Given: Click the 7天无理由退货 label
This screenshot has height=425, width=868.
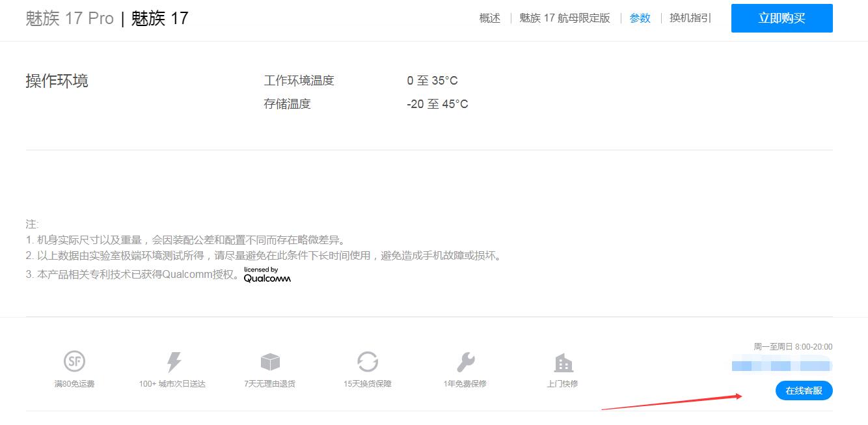Looking at the screenshot, I should (270, 384).
